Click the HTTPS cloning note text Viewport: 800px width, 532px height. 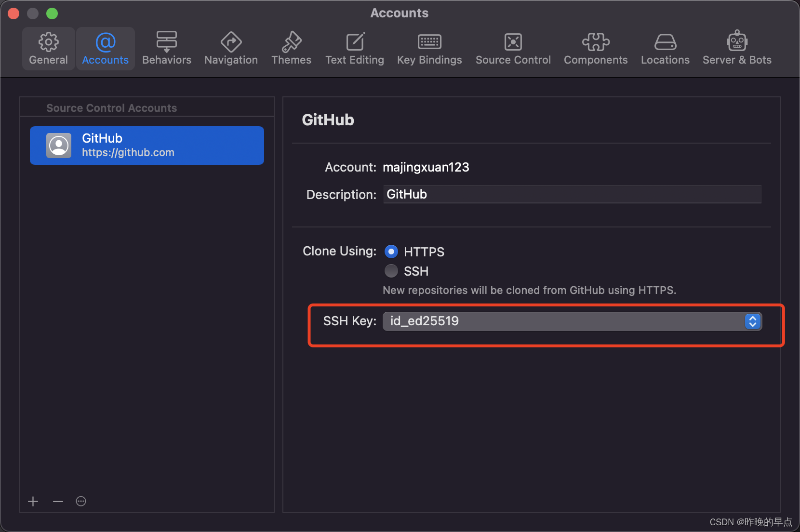pyautogui.click(x=529, y=290)
